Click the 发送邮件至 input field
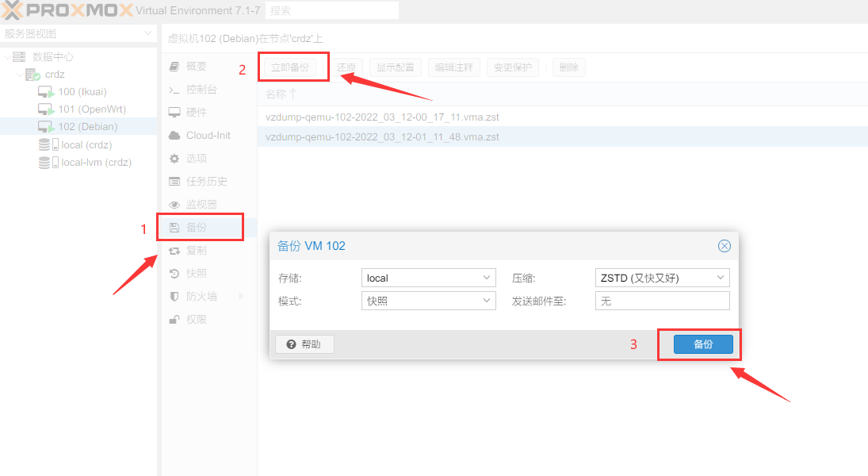 (662, 301)
